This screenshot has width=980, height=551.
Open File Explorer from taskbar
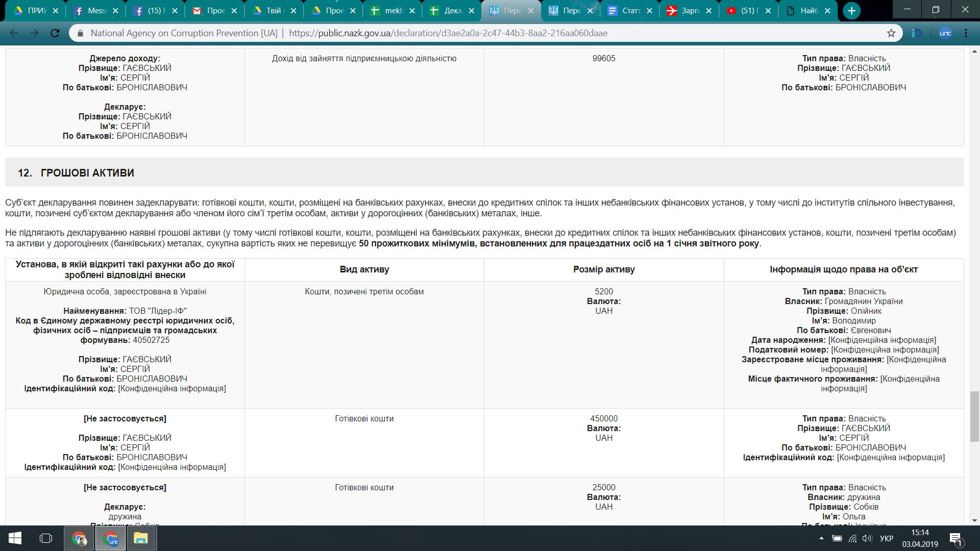coord(140,538)
